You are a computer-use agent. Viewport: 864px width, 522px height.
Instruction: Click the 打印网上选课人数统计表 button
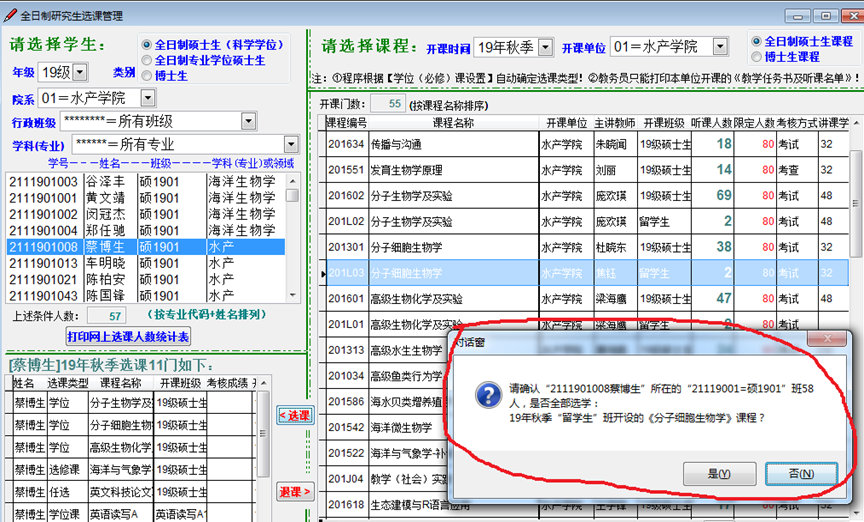(x=127, y=337)
